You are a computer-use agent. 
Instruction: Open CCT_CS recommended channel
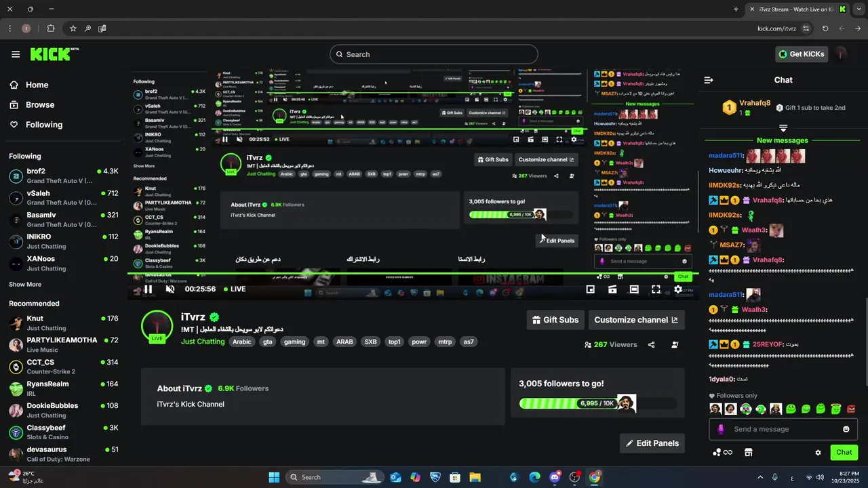(x=64, y=367)
